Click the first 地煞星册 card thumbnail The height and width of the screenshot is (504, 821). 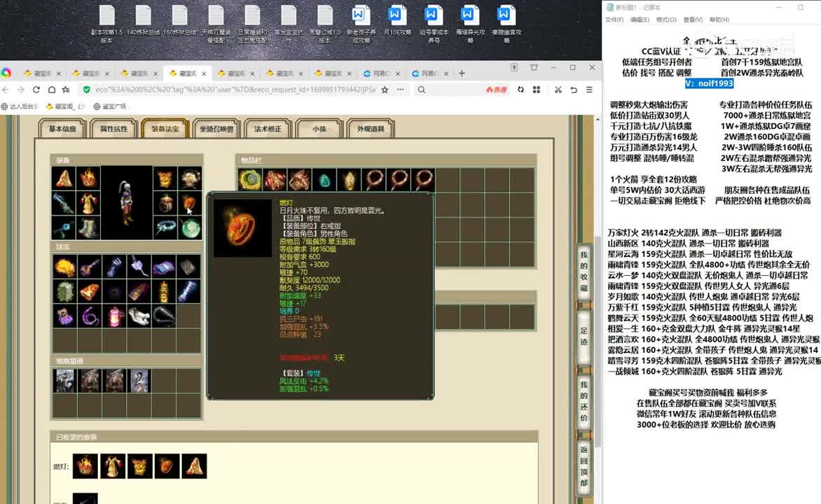(64, 381)
